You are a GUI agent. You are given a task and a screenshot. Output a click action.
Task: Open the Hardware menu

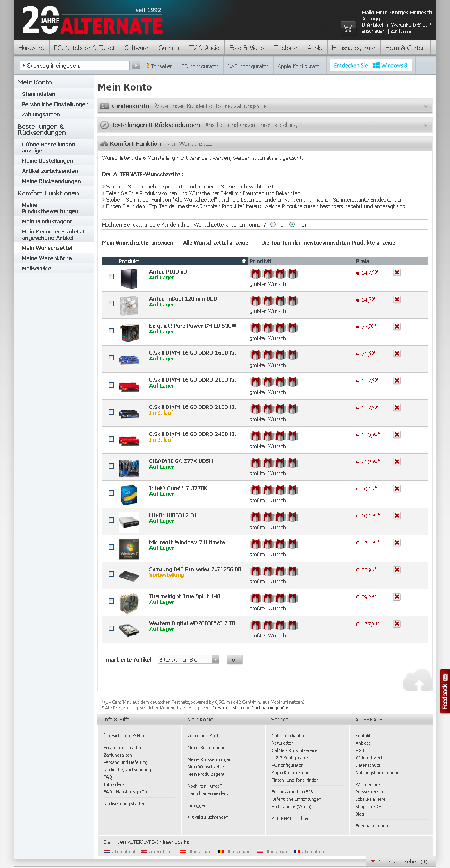(x=31, y=48)
